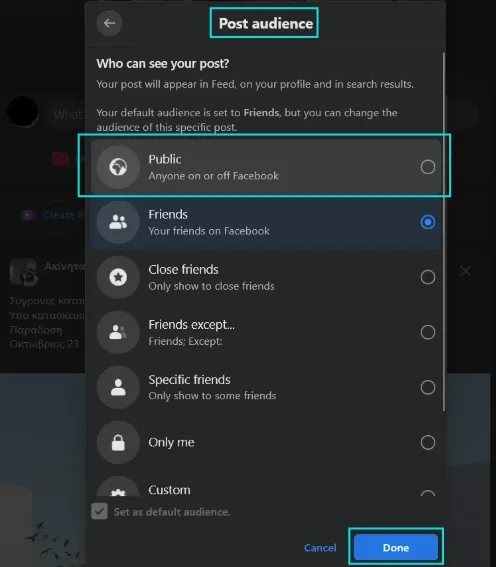Click the Cancel link
This screenshot has height=567, width=496.
320,548
